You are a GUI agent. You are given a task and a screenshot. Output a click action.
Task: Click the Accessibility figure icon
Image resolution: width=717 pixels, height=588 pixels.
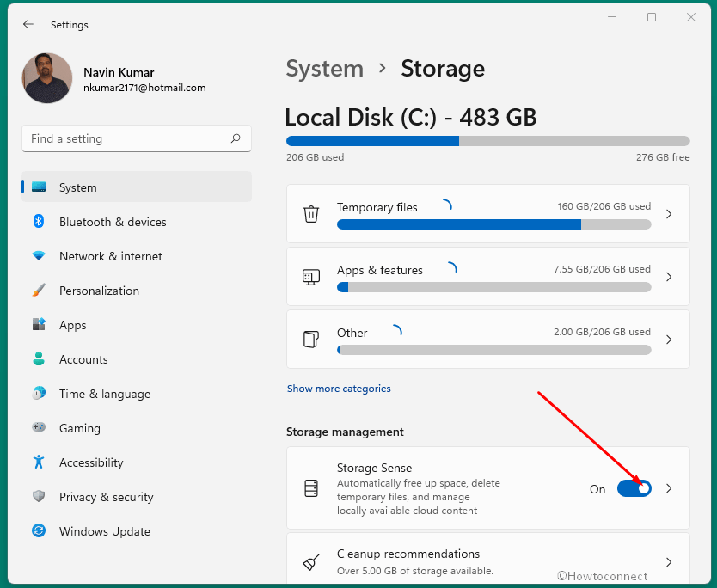pos(39,462)
